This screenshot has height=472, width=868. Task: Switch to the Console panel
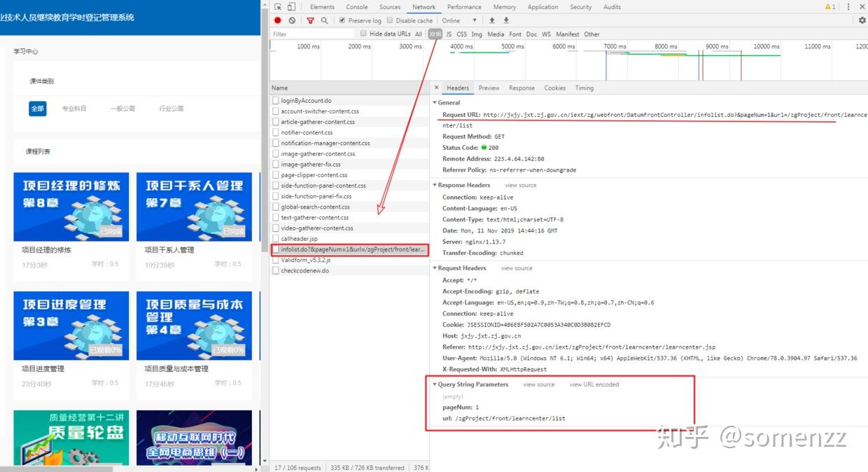356,6
